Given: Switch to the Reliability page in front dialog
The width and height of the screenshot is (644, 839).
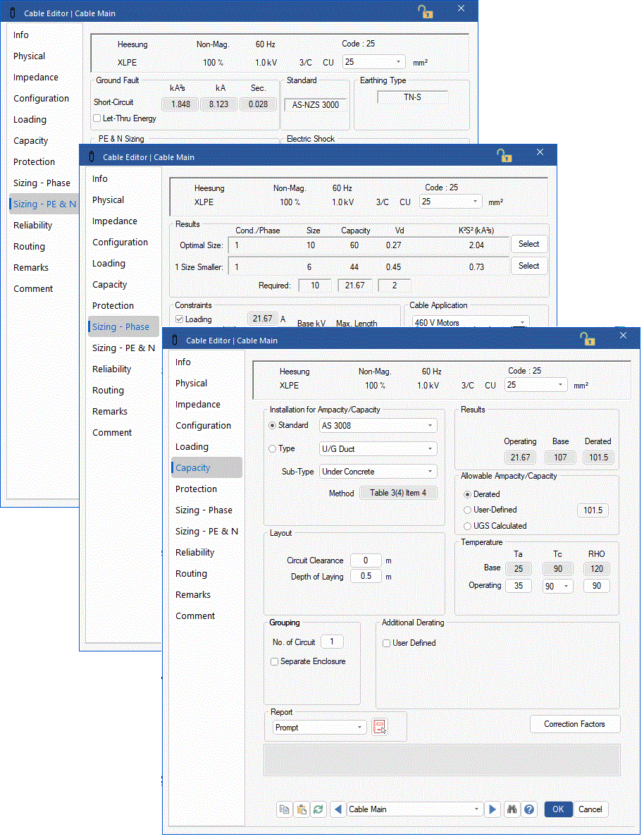Looking at the screenshot, I should click(194, 552).
